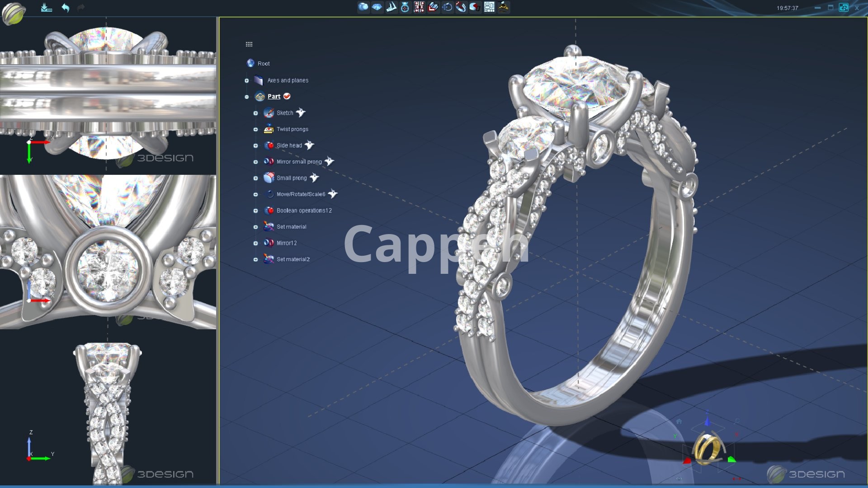Viewport: 868px width, 488px height.
Task: Select the Twist prongs tree item
Action: tap(292, 129)
